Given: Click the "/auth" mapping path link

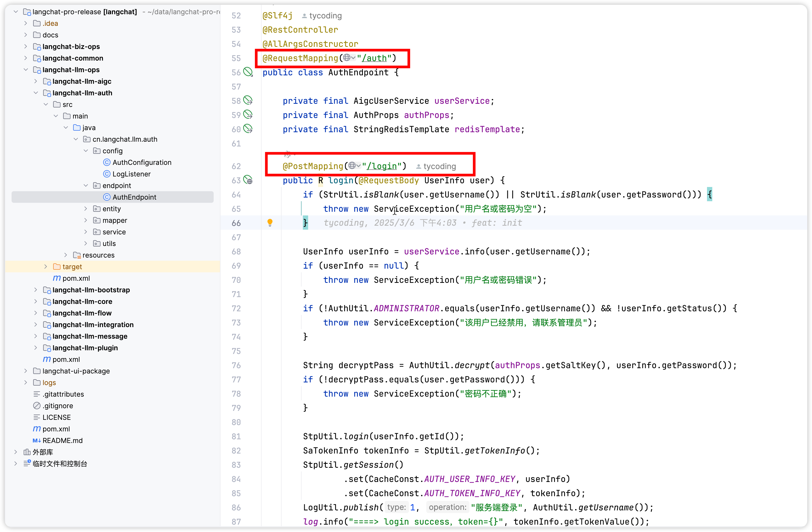Looking at the screenshot, I should pyautogui.click(x=374, y=58).
